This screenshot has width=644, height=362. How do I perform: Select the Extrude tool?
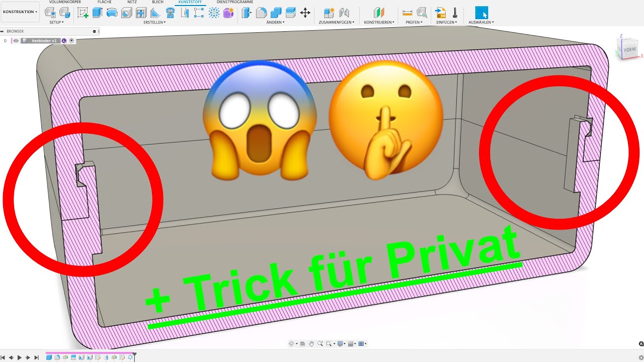(98, 13)
